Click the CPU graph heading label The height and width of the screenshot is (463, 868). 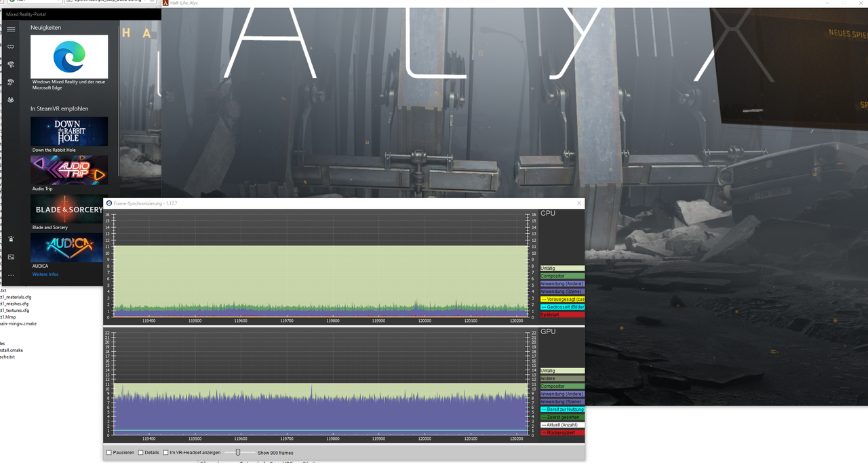tap(548, 214)
